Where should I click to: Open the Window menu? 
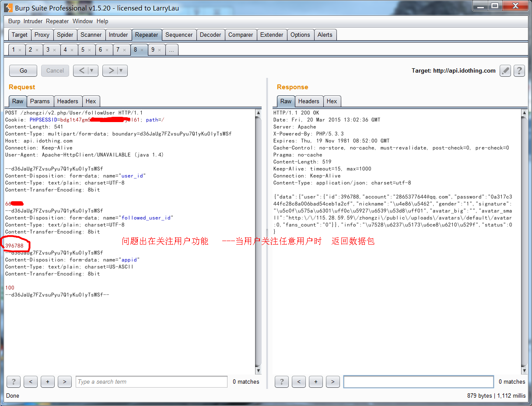(83, 21)
